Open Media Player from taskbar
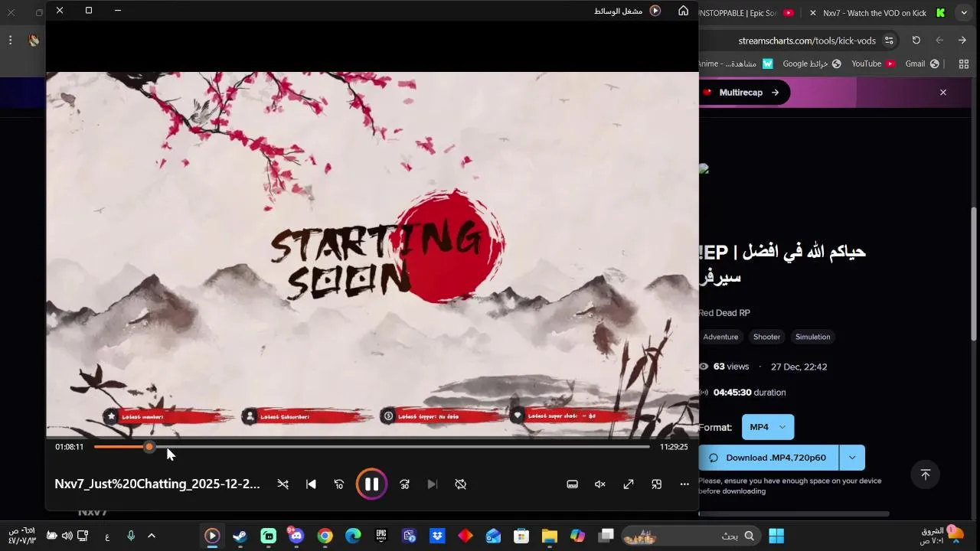Image resolution: width=980 pixels, height=551 pixels. (x=212, y=536)
